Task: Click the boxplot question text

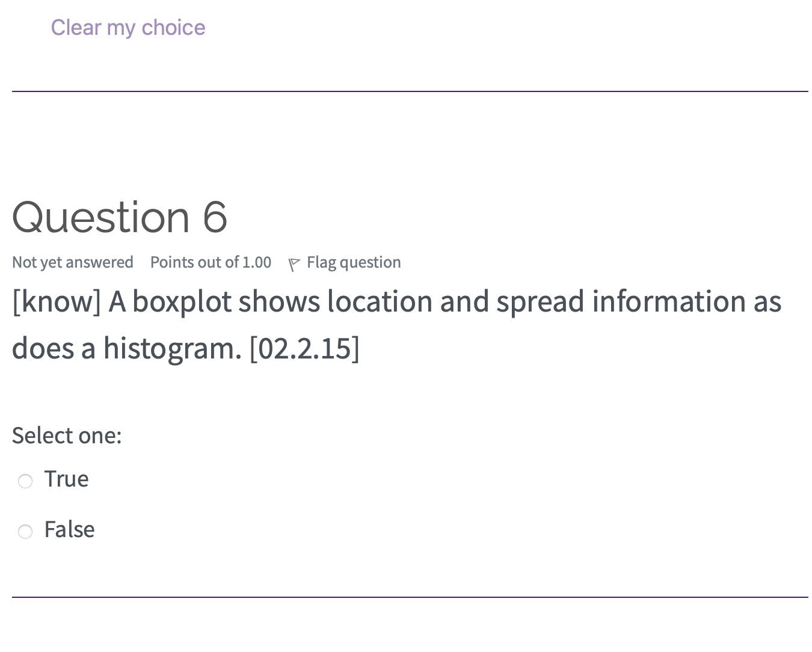Action: 396,301
